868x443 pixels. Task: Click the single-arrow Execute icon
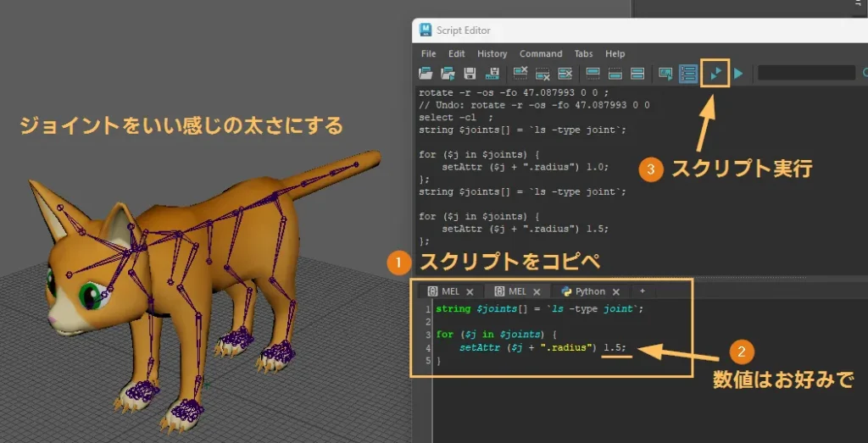(738, 73)
